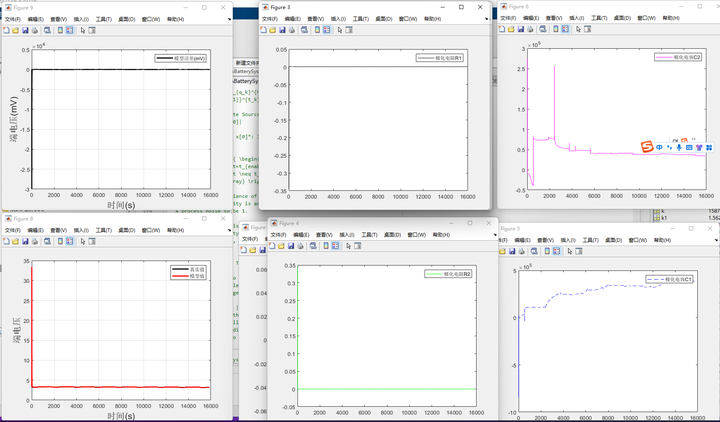Expand the menu bar dock arrow in Figure 9

(228, 18)
